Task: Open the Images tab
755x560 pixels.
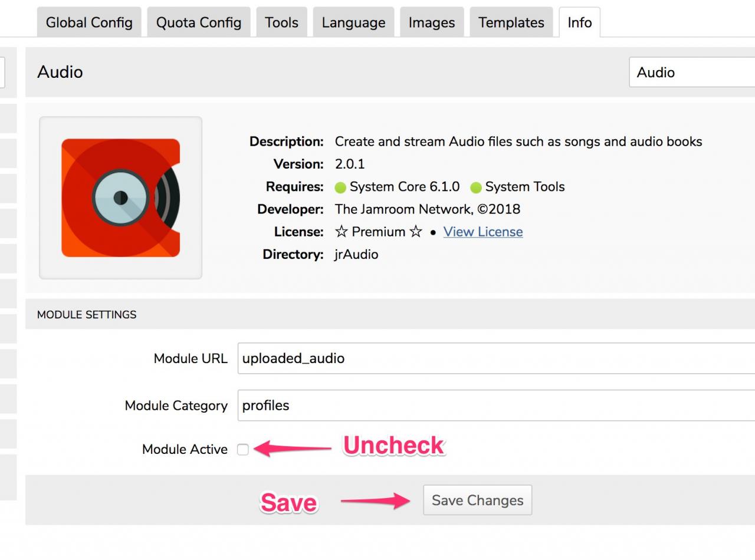Action: [432, 22]
